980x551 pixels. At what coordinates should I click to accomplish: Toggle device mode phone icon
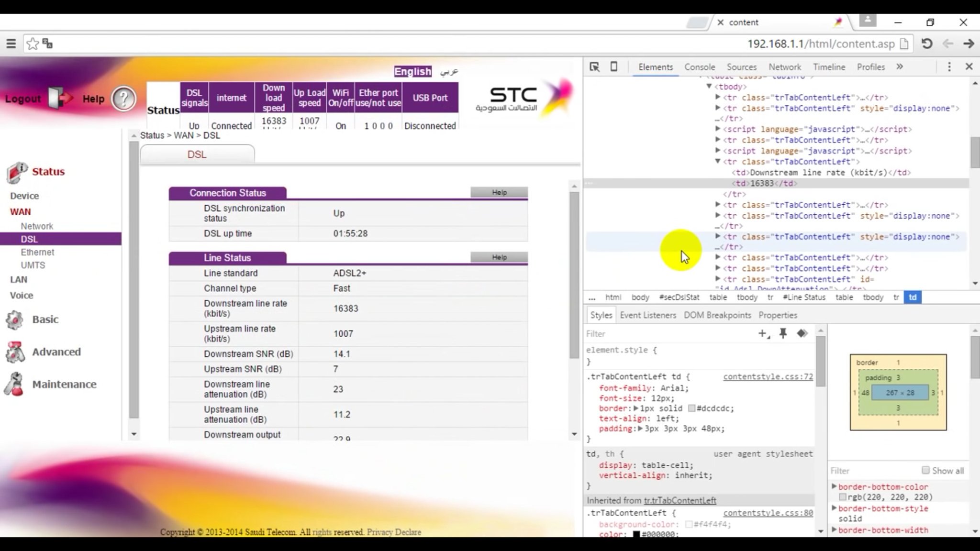614,67
